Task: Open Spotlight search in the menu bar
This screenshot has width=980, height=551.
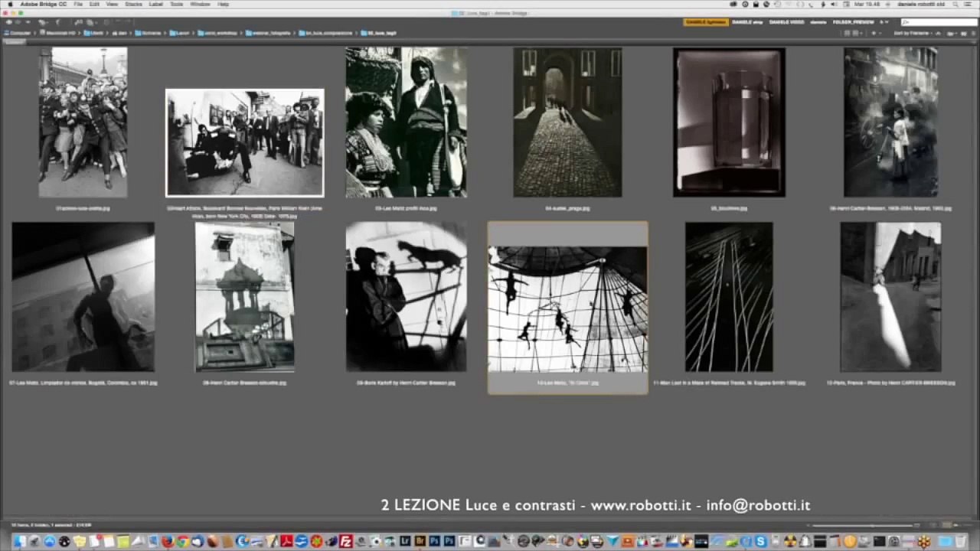Action: [x=957, y=4]
